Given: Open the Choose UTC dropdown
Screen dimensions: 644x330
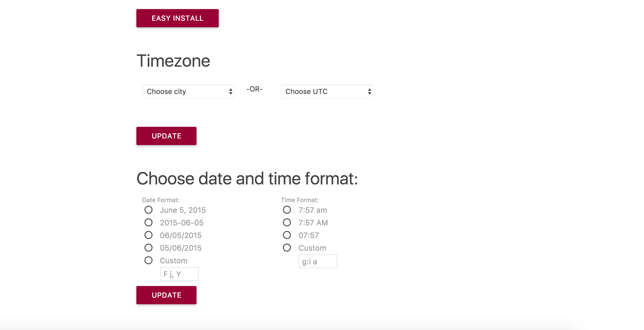Looking at the screenshot, I should point(327,91).
